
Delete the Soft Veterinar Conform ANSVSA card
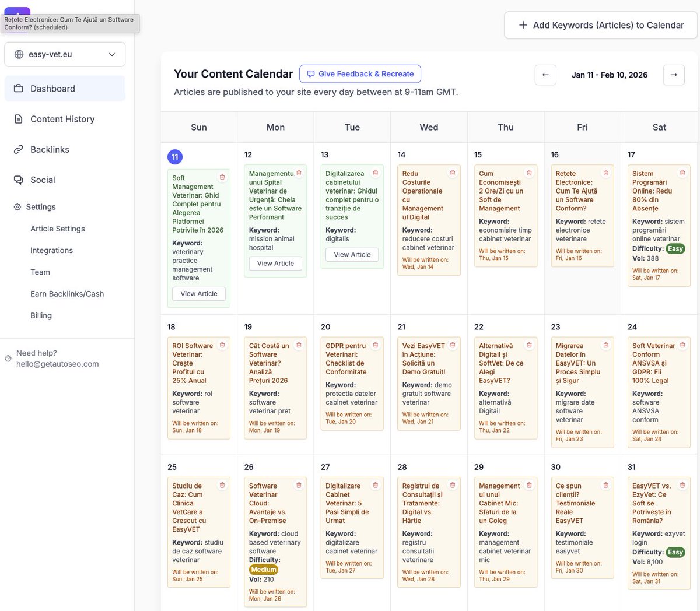(x=682, y=345)
